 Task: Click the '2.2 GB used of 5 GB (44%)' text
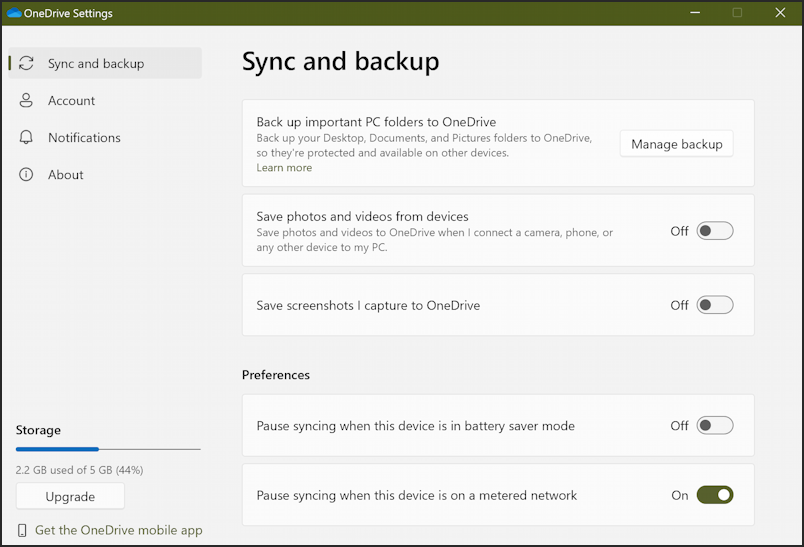79,470
